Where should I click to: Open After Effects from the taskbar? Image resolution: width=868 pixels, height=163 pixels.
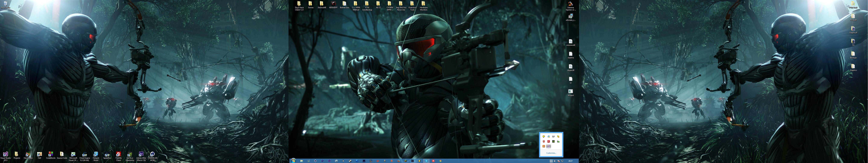click(329, 161)
